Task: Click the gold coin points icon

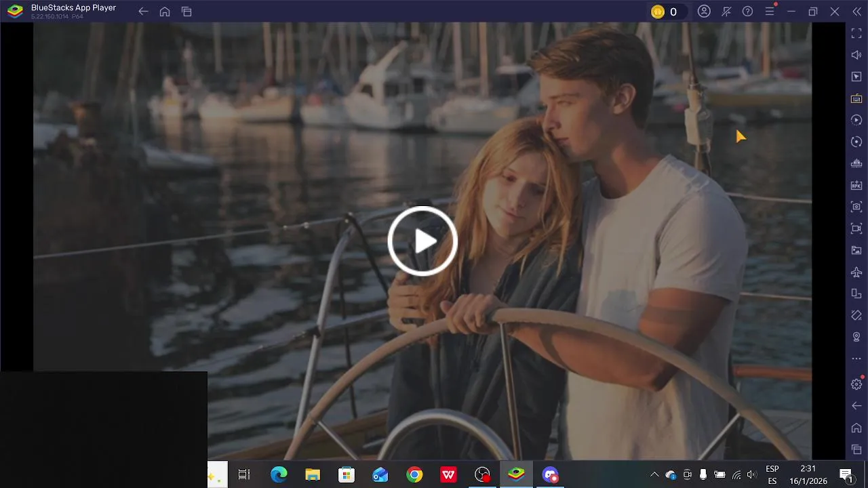Action: click(x=658, y=12)
